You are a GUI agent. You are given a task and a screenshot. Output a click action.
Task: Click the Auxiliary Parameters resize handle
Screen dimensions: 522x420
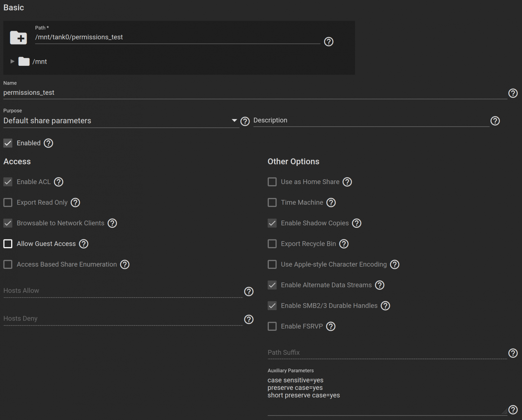(504, 412)
